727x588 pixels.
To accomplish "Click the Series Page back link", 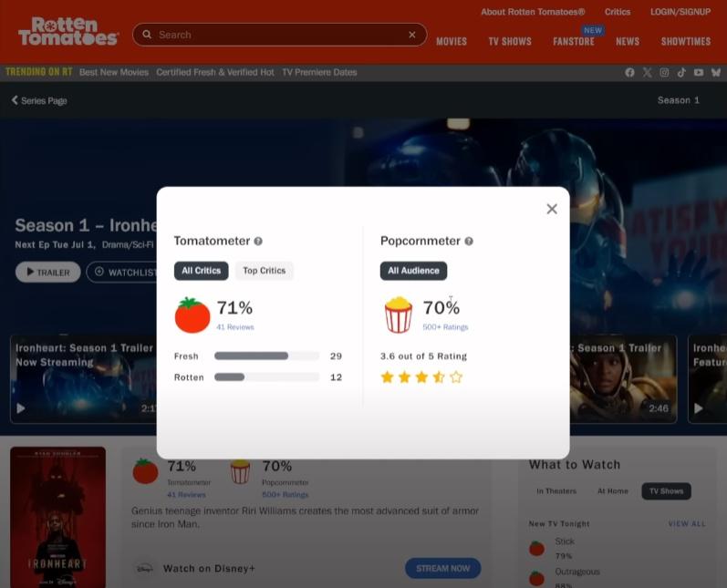I will pos(39,100).
